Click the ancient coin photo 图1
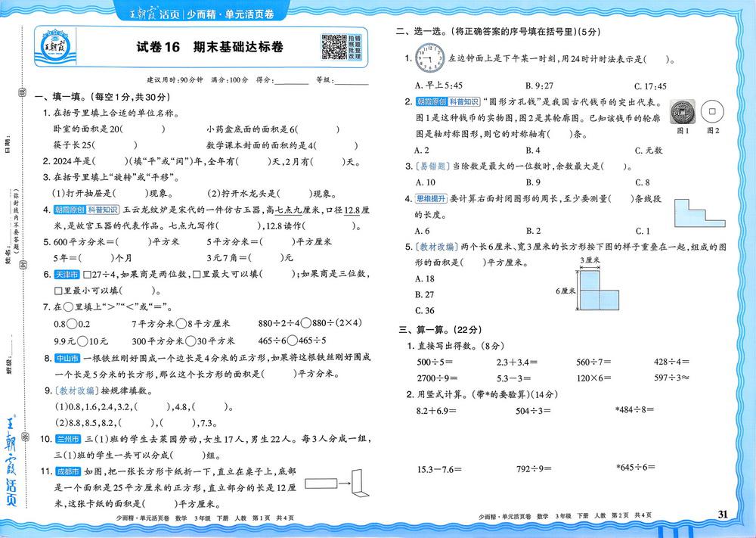Screen dimensions: 756x538 (682, 112)
